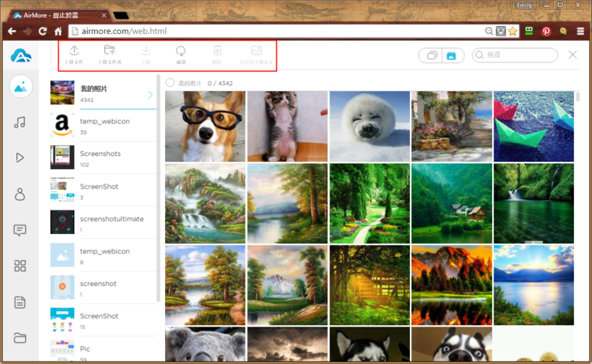Viewport: 592px width, 364px height.
Task: Open temp_webicon album with 39 photos
Action: pos(103,126)
